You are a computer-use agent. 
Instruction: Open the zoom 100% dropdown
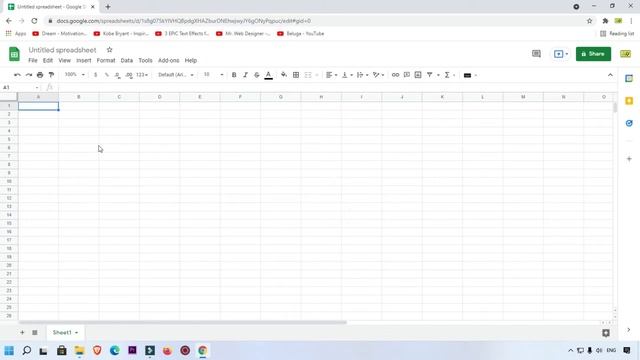pos(74,75)
